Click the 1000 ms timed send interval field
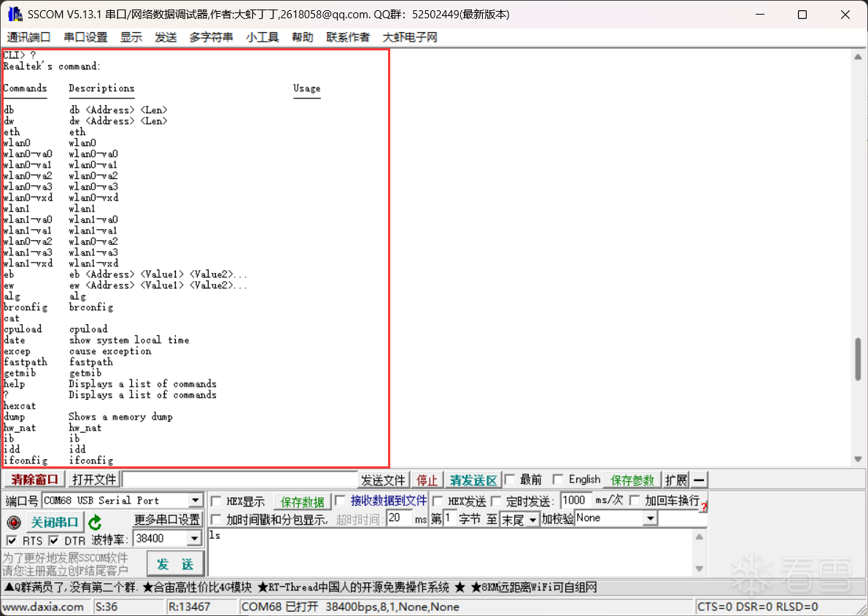The width and height of the screenshot is (868, 616). (576, 501)
